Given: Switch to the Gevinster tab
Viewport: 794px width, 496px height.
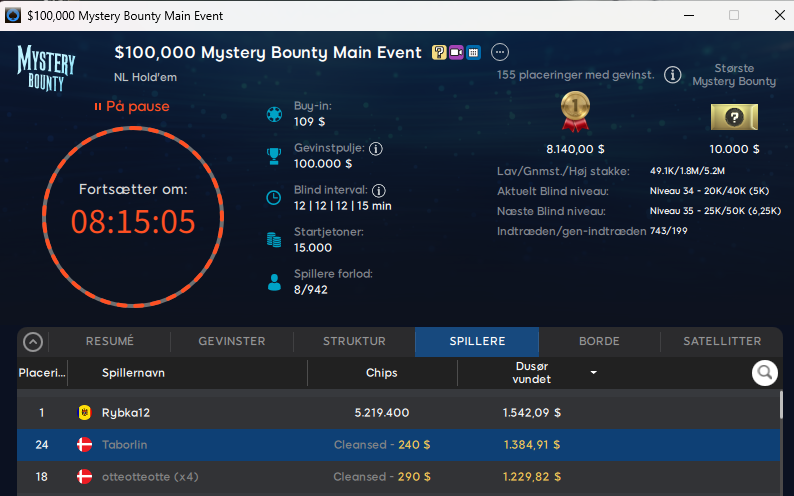Looking at the screenshot, I should coord(231,342).
